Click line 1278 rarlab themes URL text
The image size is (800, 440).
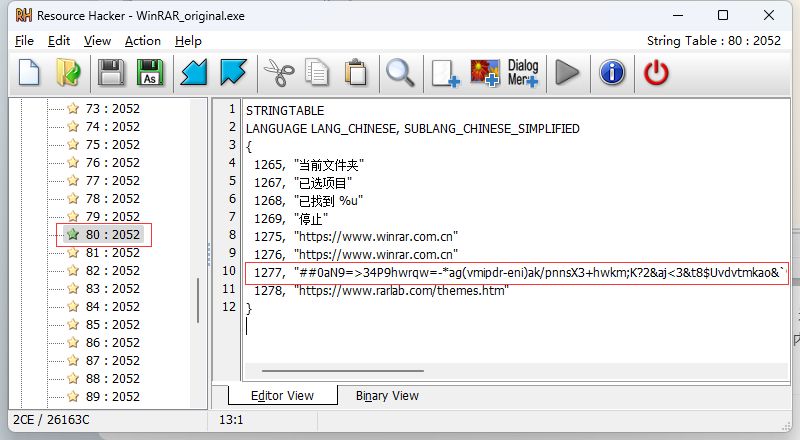click(x=400, y=290)
